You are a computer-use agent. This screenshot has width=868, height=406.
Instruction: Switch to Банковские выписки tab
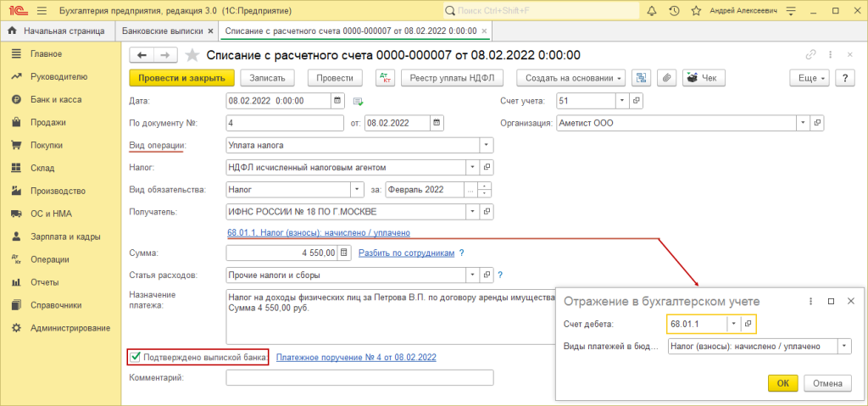163,31
